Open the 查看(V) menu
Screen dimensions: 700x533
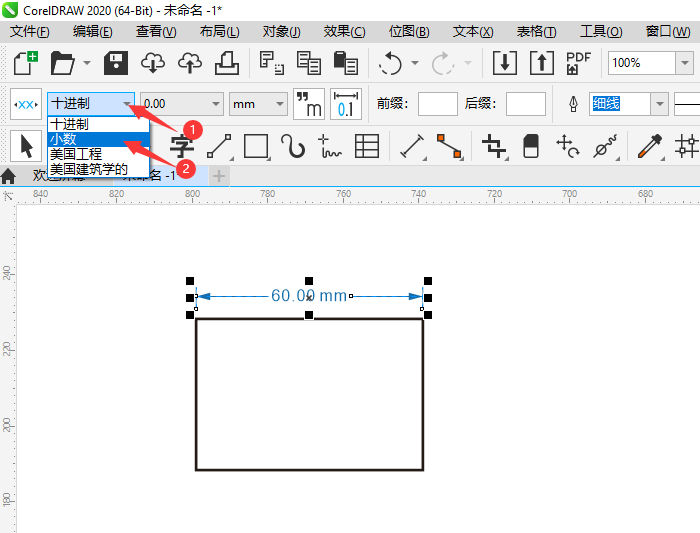[156, 32]
